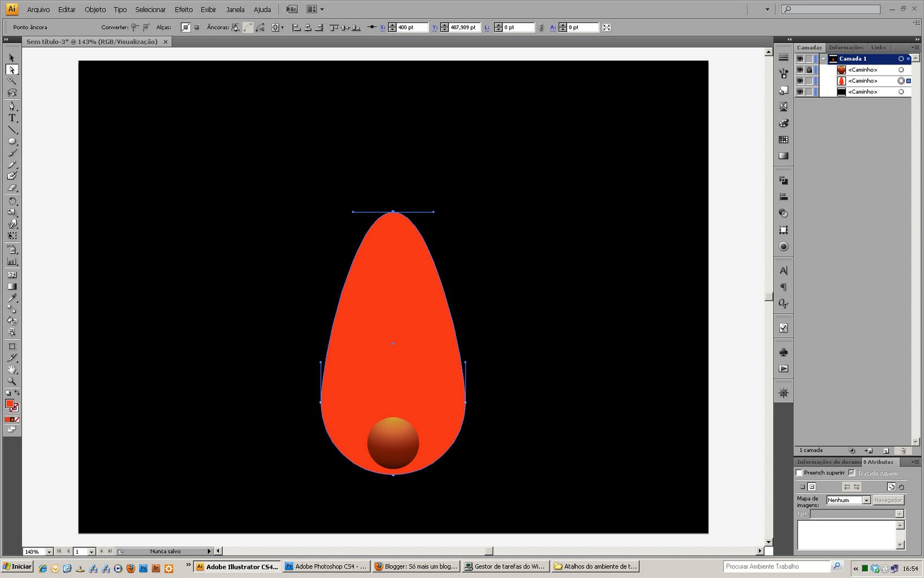The height and width of the screenshot is (578, 924).
Task: Unlock the sphere Caminho layer
Action: 810,69
